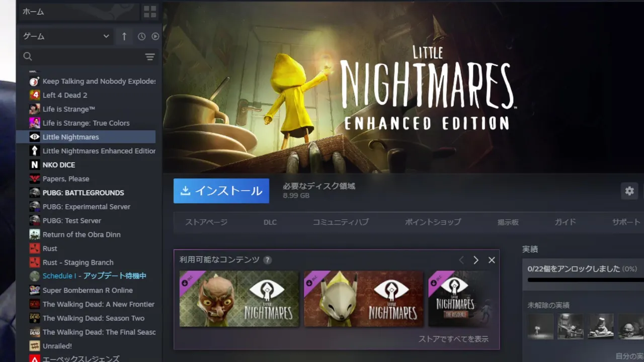The width and height of the screenshot is (644, 362).
Task: Click the ホーム library home button
Action: 78,12
